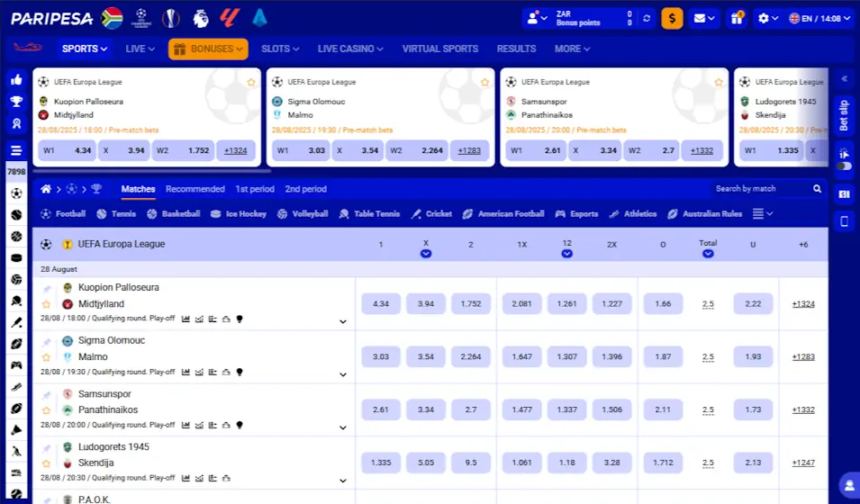
Task: Open the user account dropdown
Action: click(x=537, y=19)
